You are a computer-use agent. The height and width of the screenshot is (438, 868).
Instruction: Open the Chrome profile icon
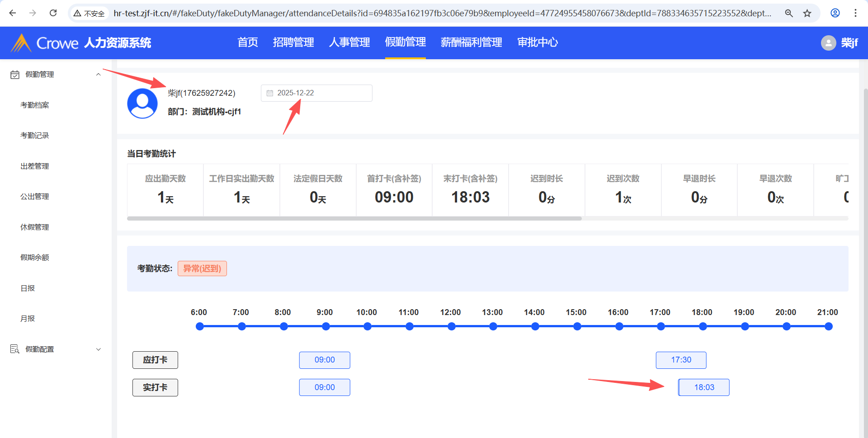pyautogui.click(x=835, y=13)
